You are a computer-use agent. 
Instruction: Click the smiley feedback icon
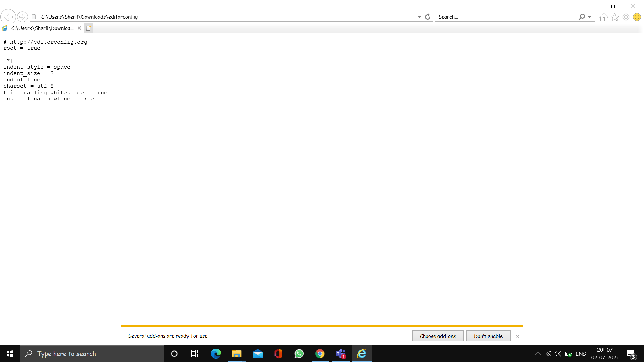[x=637, y=17]
